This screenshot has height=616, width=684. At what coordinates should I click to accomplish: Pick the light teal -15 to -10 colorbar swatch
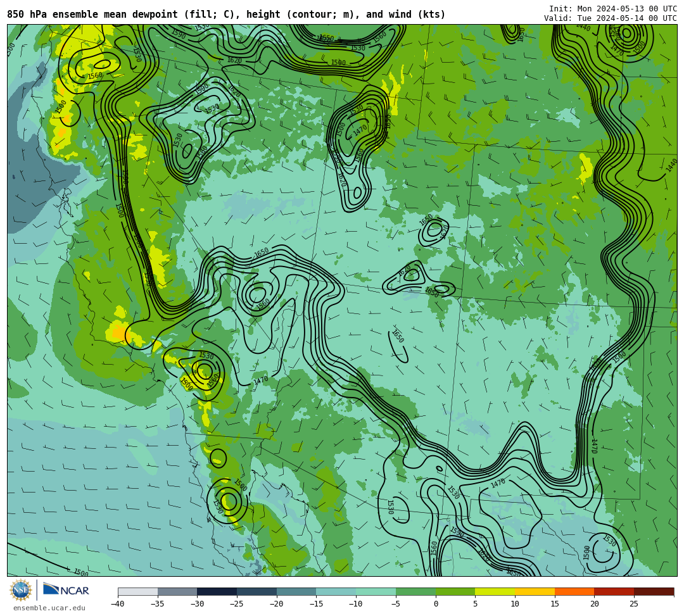point(336,591)
